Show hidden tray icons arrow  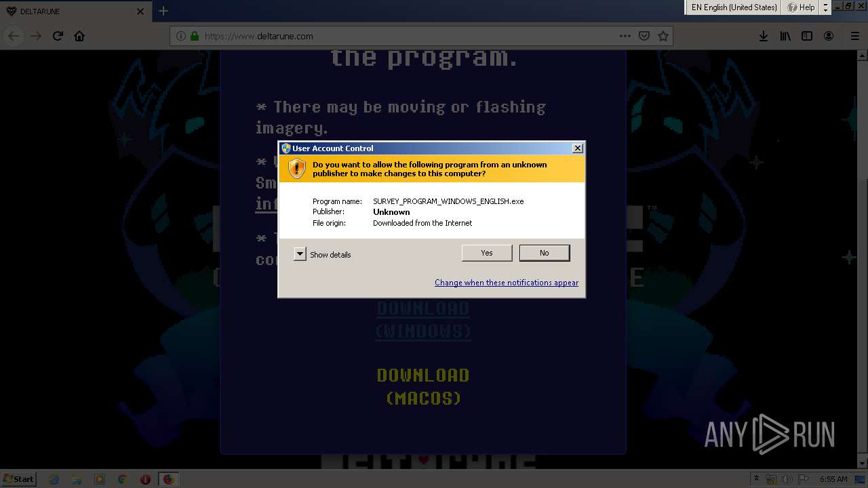click(756, 479)
